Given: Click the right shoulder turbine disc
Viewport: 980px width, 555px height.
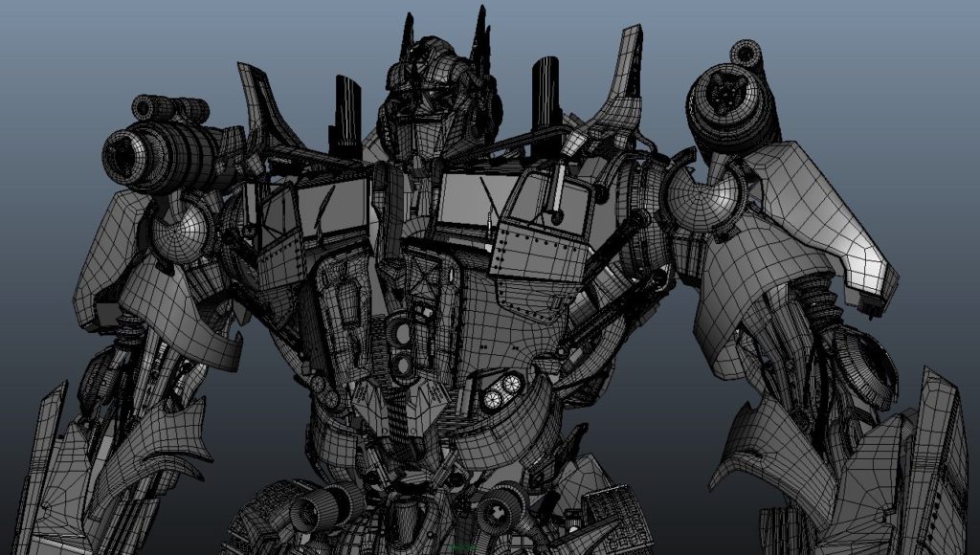Looking at the screenshot, I should click(x=727, y=91).
